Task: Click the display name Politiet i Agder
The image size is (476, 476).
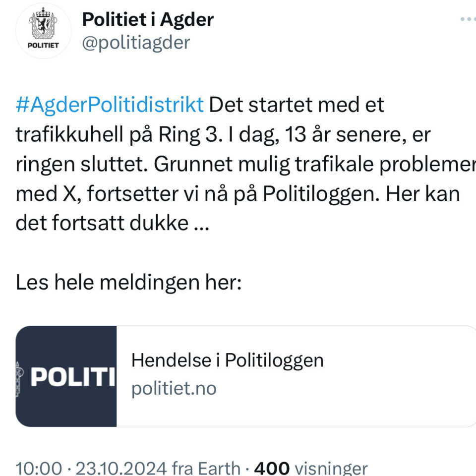Action: [148, 20]
